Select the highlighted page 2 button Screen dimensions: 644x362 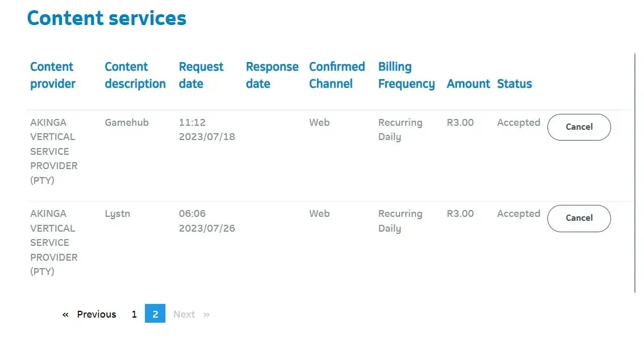click(x=155, y=314)
